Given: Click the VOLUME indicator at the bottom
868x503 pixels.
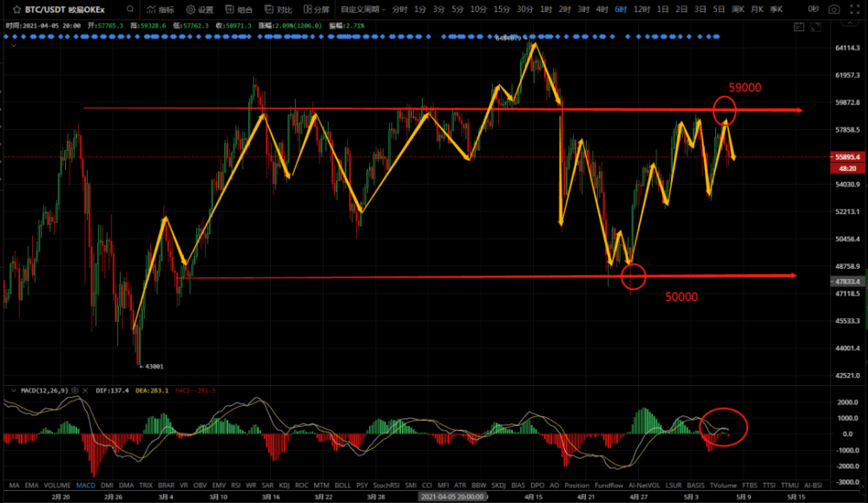Looking at the screenshot, I should [x=58, y=486].
